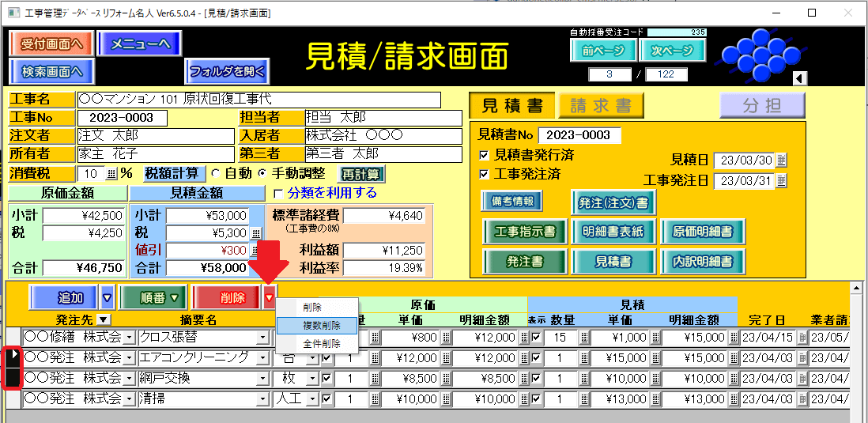Select the record marker of the エアコンクリーニング row
The image size is (868, 423).
tap(13, 358)
